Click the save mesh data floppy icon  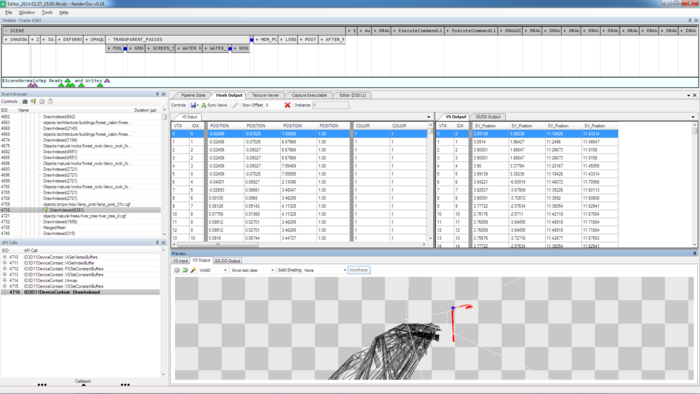(x=193, y=105)
